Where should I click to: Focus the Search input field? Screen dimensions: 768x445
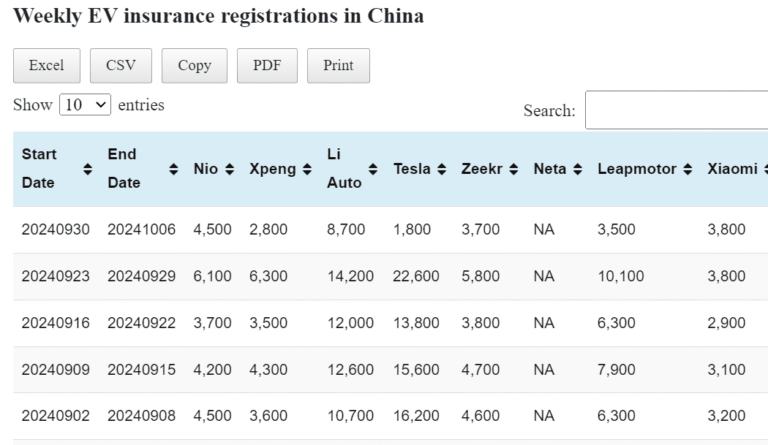(x=676, y=110)
